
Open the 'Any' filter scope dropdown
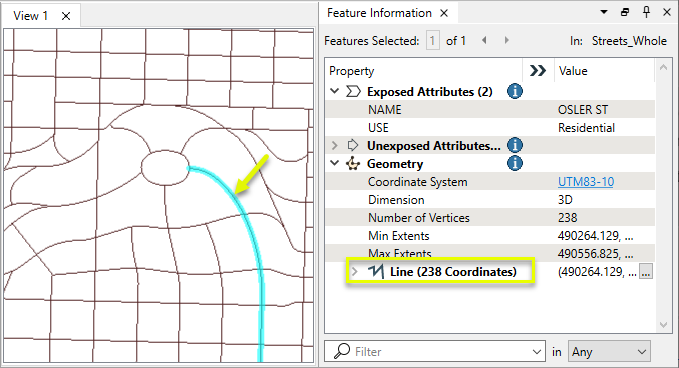pos(609,352)
